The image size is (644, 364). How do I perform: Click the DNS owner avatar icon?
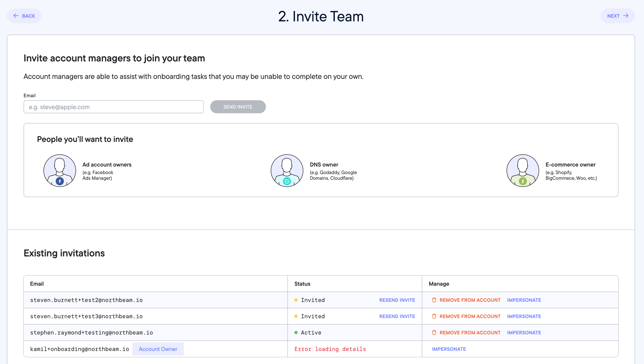[x=287, y=170]
